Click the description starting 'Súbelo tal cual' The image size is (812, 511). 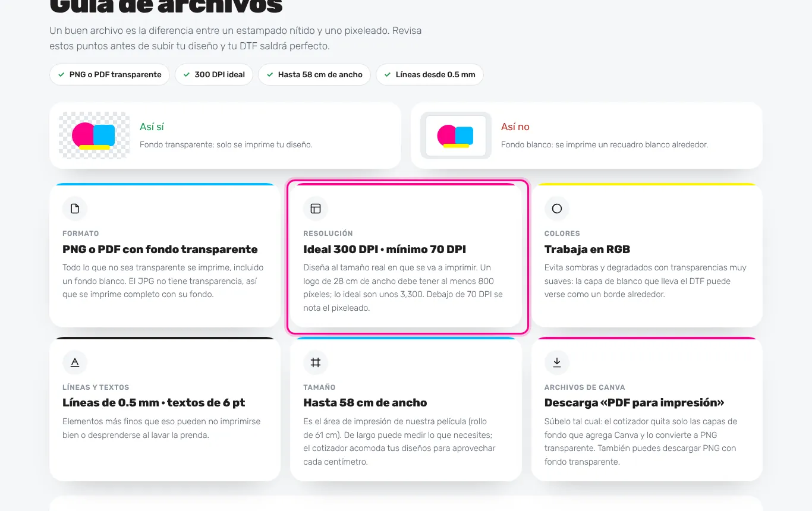point(641,441)
